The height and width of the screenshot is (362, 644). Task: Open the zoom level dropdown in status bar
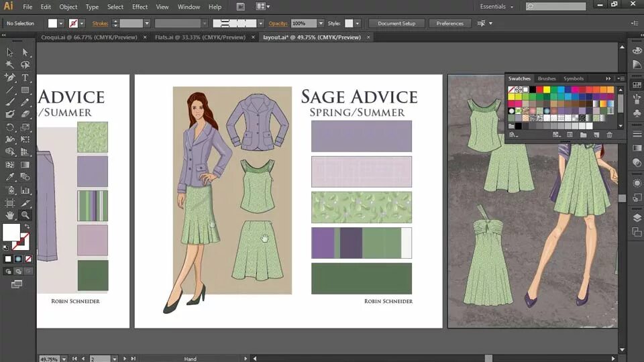pos(63,359)
